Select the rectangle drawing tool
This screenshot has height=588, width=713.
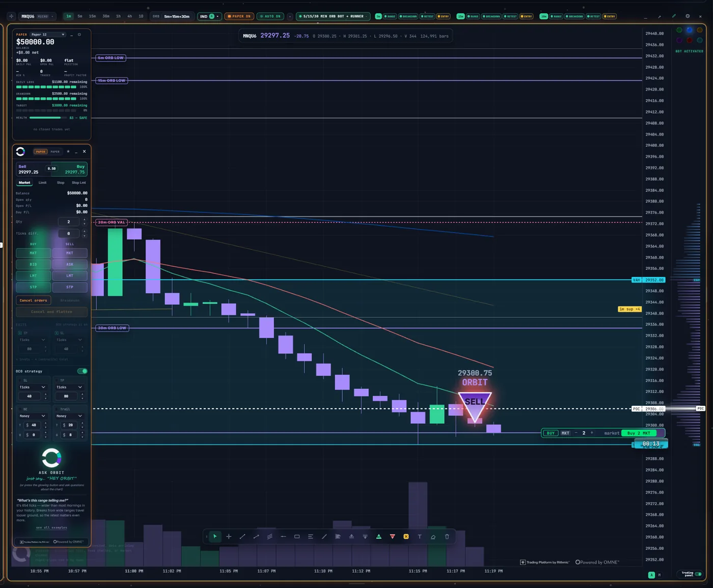(x=297, y=537)
